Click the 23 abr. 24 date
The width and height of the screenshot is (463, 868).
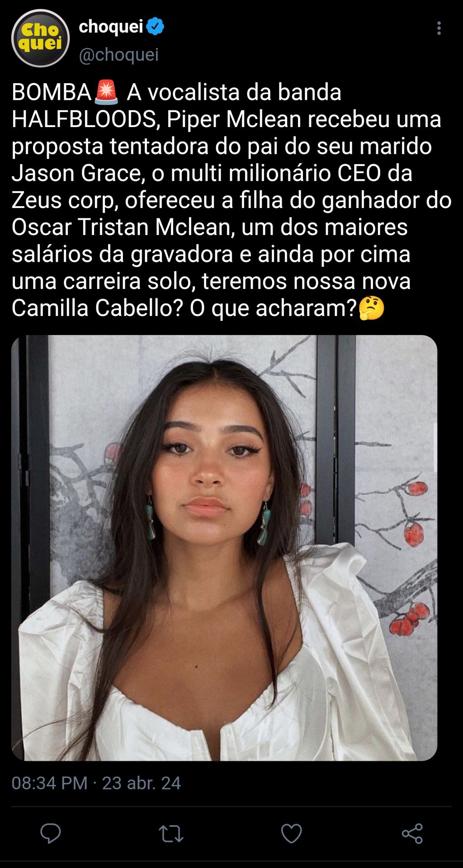(x=142, y=783)
